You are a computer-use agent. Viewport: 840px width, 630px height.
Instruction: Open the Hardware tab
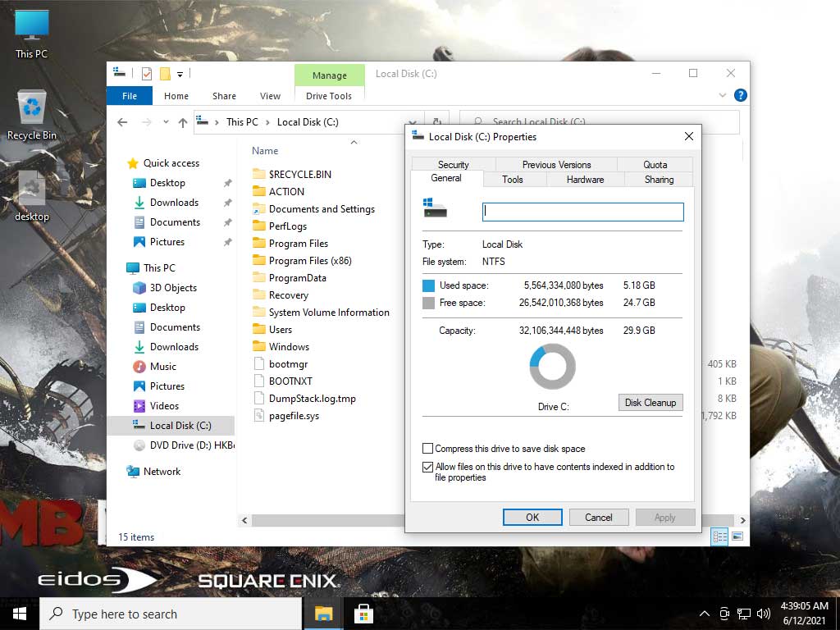point(585,180)
